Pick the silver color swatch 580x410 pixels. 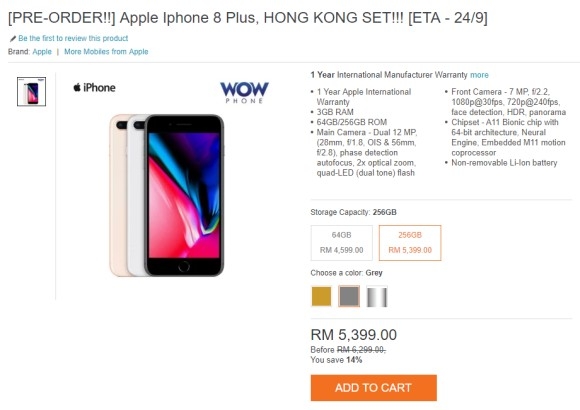pos(377,296)
